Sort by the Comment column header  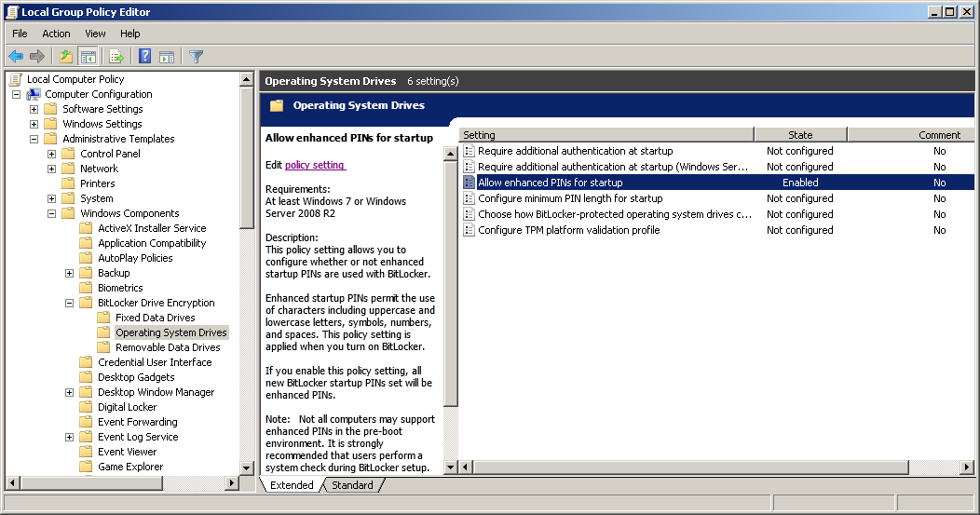click(911, 135)
